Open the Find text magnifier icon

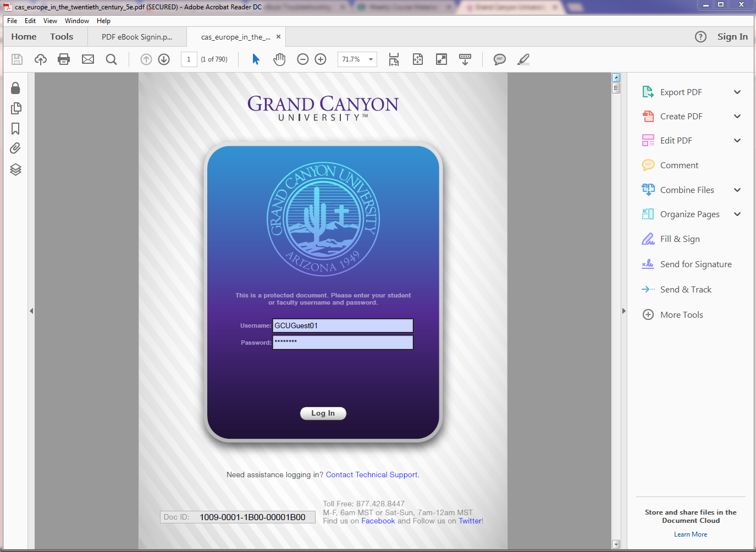111,59
